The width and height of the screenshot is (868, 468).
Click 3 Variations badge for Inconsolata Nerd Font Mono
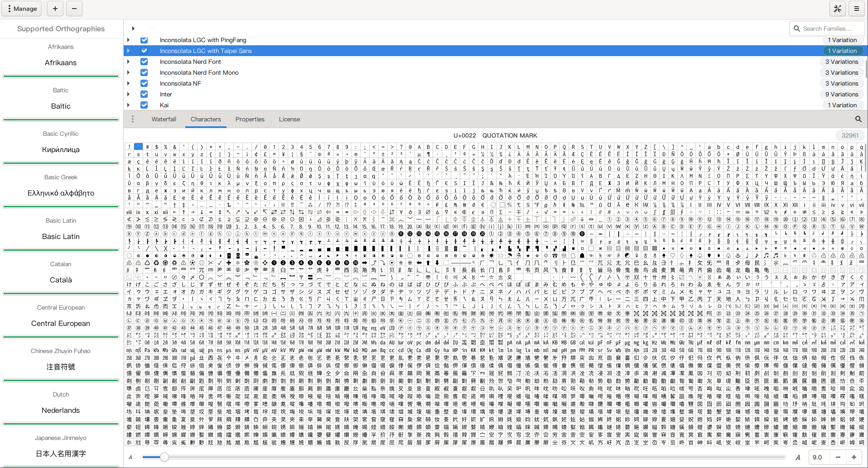pyautogui.click(x=842, y=72)
